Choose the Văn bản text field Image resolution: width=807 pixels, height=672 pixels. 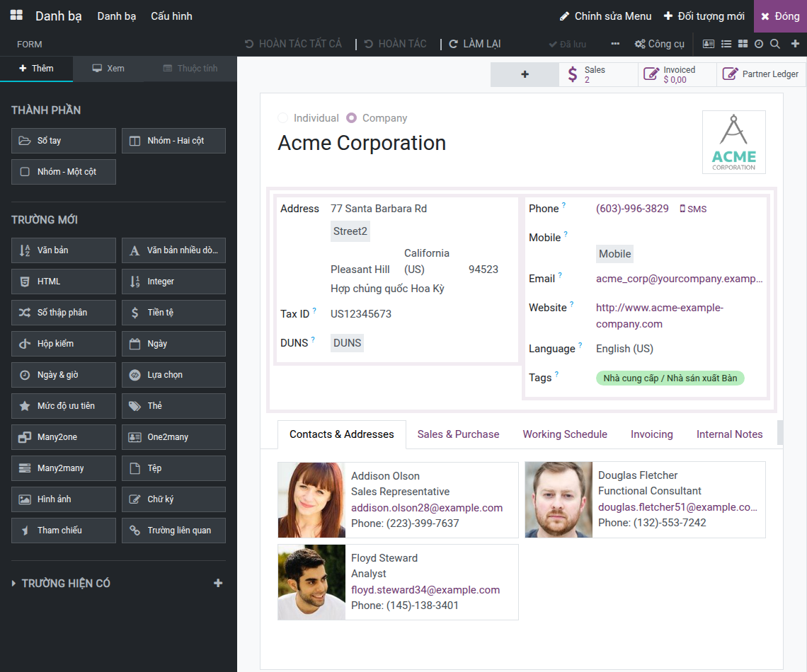pos(63,250)
